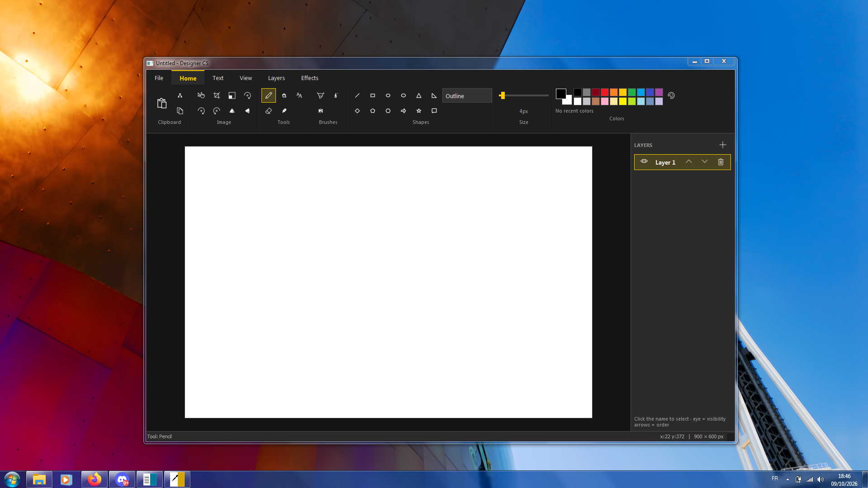Choose the Hexagon shape
This screenshot has height=488, width=868.
tap(388, 111)
